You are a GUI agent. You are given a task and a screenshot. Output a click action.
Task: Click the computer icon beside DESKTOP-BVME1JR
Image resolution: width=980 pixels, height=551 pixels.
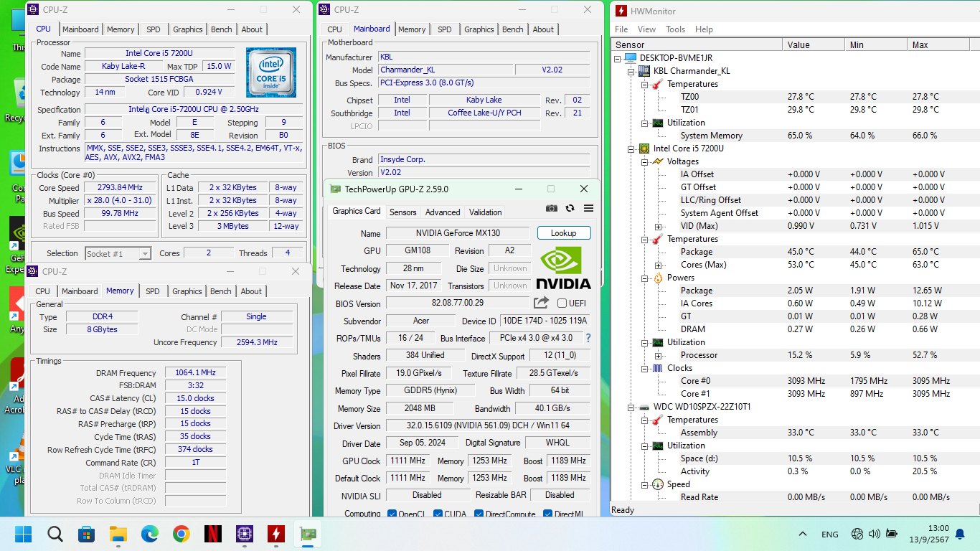[631, 58]
